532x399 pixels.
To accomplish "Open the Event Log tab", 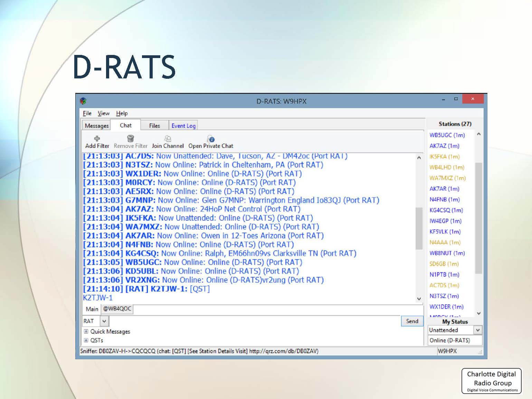I will coord(183,126).
